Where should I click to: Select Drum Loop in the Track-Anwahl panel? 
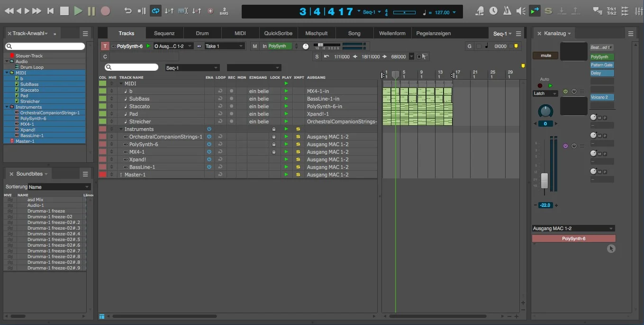(x=31, y=67)
